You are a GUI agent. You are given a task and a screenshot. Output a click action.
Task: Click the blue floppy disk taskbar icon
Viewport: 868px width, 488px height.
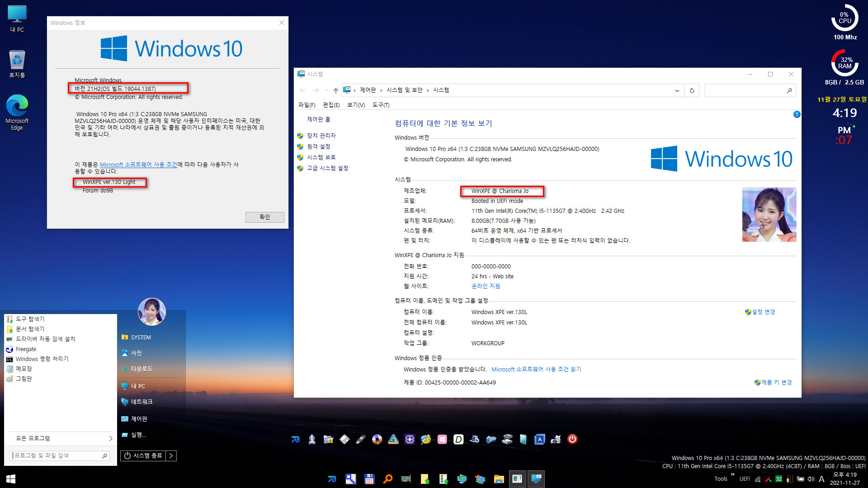tap(369, 479)
